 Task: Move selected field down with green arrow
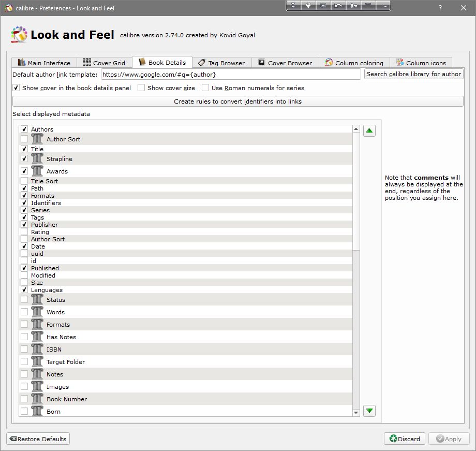[x=369, y=411]
